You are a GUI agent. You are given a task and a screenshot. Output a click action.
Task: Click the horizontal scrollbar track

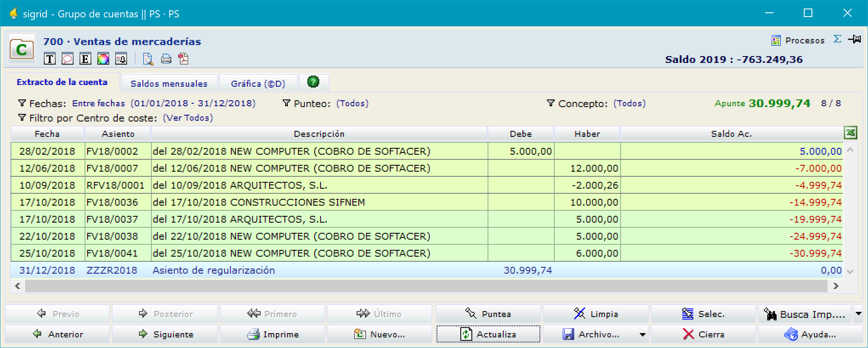click(426, 286)
